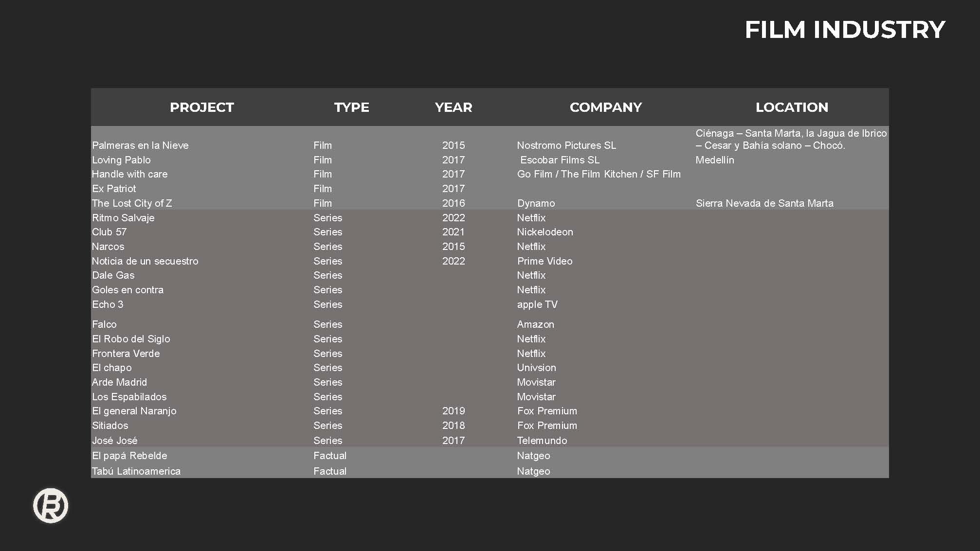Select the PROJECT column header
This screenshot has width=980, height=551.
tap(202, 107)
